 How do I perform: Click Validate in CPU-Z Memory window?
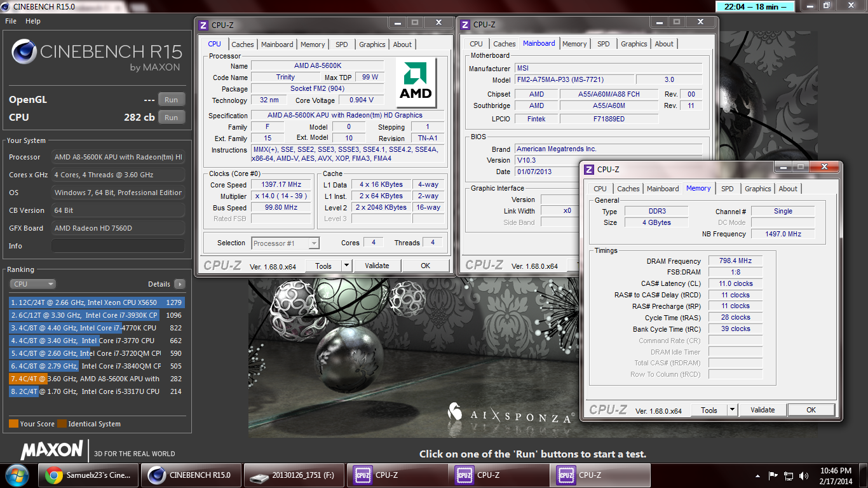[x=763, y=410]
